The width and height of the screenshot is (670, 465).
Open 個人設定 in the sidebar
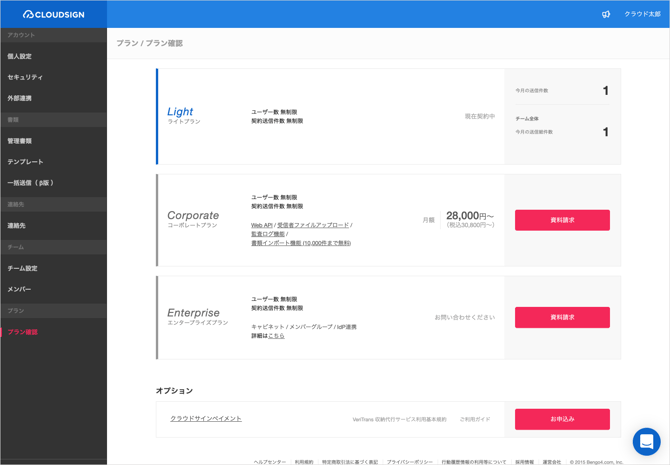[20, 56]
